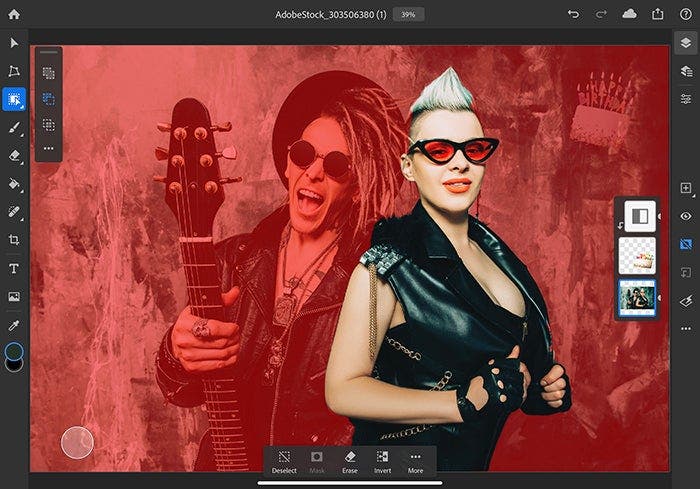This screenshot has width=700, height=489.
Task: Select the Eraser tool
Action: coord(14,156)
